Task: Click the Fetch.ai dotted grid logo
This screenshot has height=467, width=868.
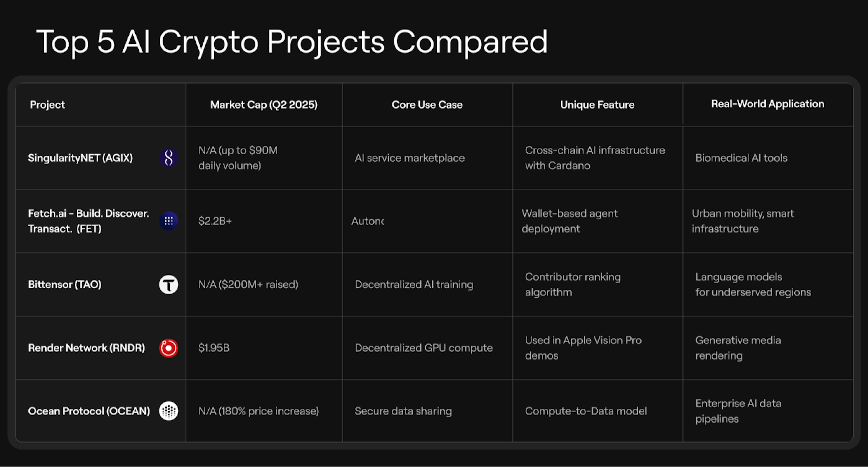Action: pos(168,221)
